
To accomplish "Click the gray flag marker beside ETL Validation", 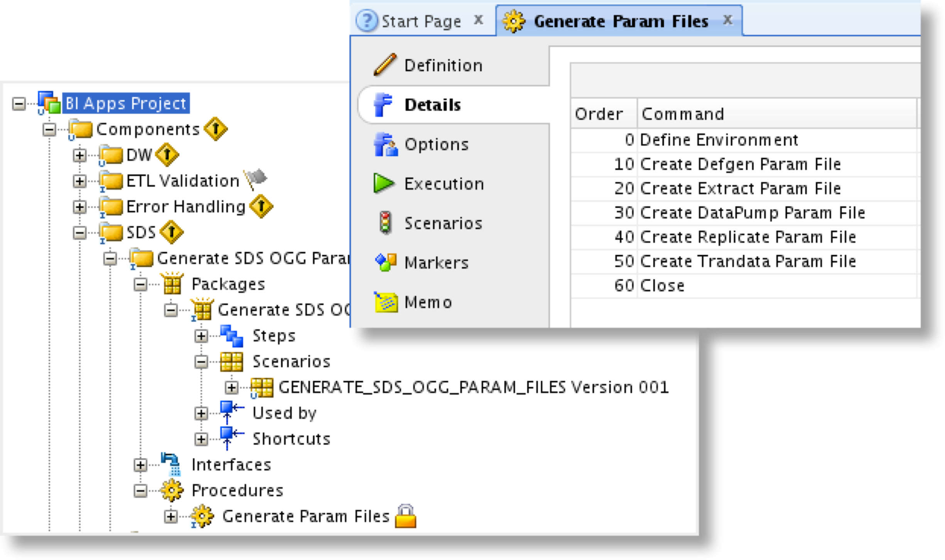I will point(255,179).
